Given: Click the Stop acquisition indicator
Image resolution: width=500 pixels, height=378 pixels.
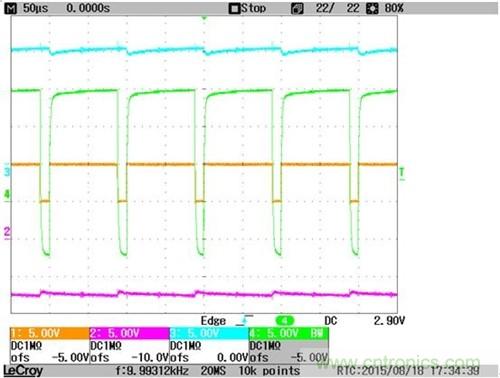Looking at the screenshot, I should point(248,8).
